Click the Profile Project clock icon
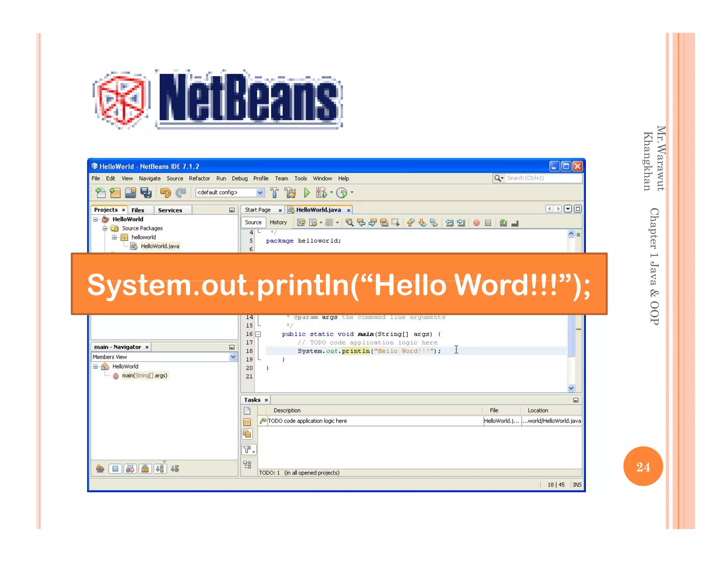The image size is (728, 562). point(342,193)
